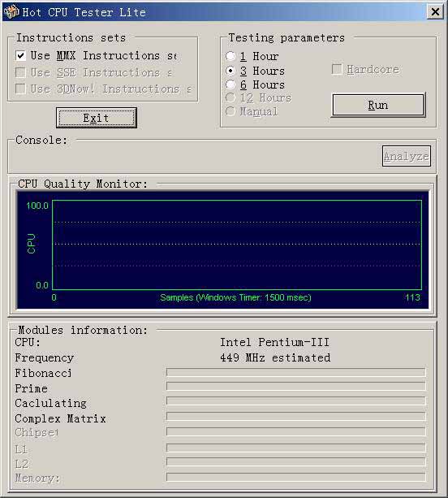The image size is (448, 498).
Task: Close the Hot CPU Tester Lite window
Action: click(435, 11)
